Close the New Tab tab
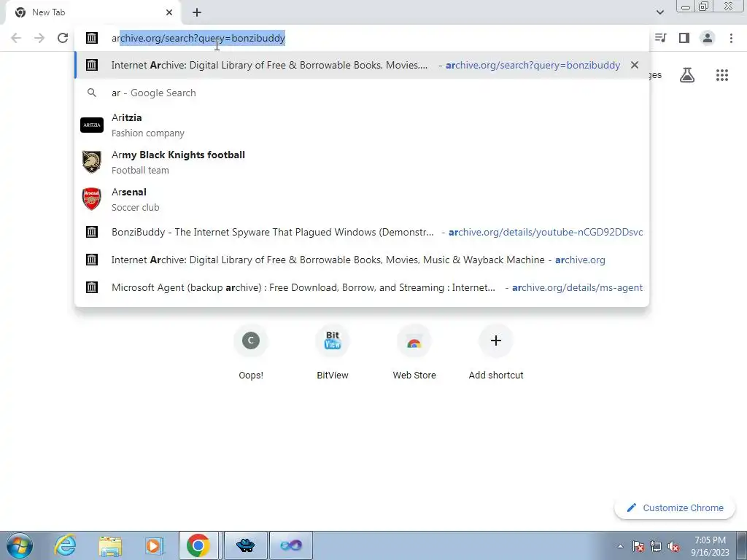Viewport: 747px width, 560px height. [169, 12]
